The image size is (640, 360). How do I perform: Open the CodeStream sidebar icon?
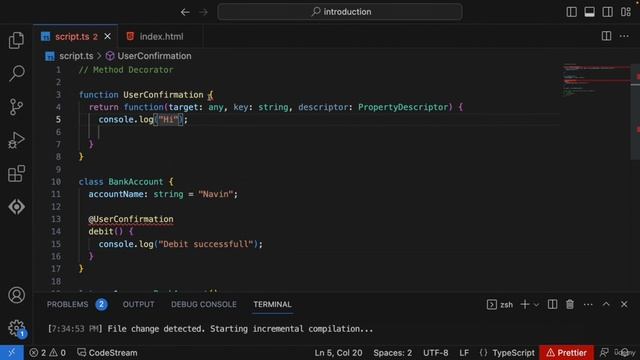[16, 207]
